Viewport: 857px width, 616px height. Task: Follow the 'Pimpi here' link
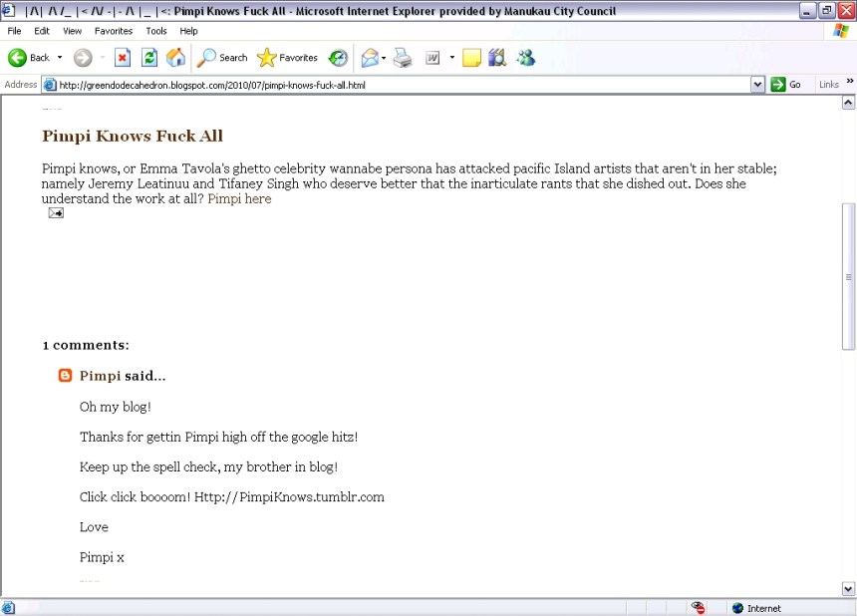[x=239, y=199]
